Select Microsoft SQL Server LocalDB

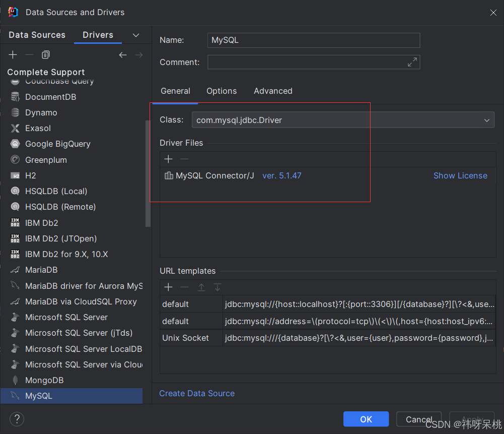(x=71, y=349)
